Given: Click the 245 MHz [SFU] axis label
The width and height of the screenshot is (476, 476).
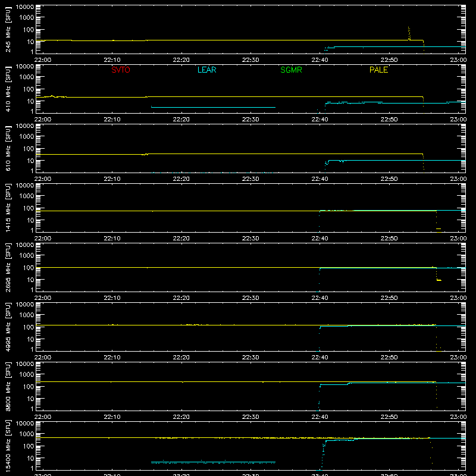Looking at the screenshot, I should 8,29.
